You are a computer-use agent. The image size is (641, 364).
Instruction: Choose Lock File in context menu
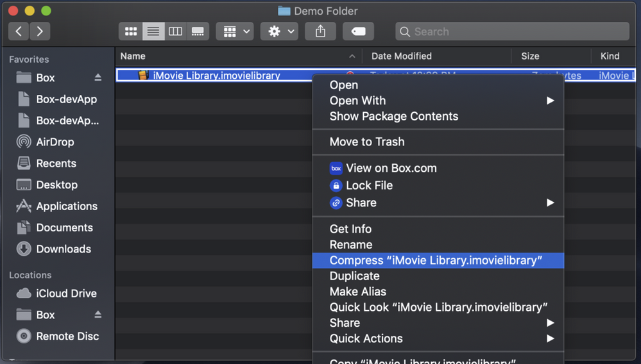[438, 185]
